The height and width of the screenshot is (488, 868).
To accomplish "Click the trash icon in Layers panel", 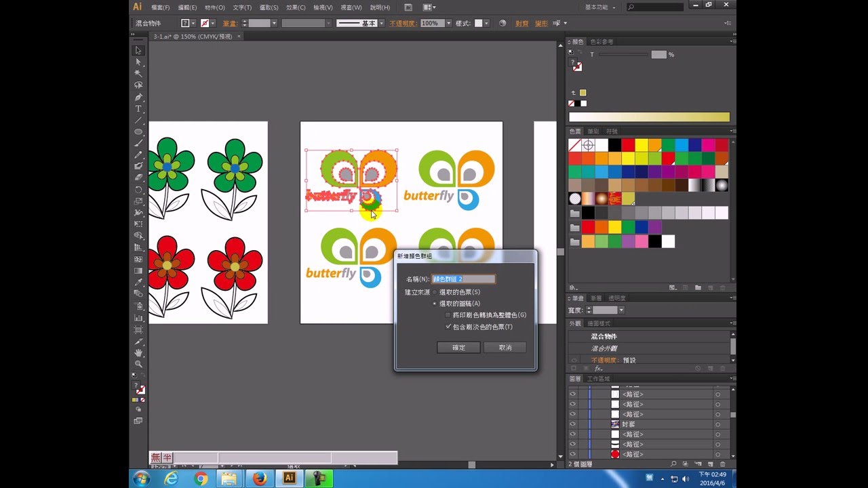I will (722, 464).
